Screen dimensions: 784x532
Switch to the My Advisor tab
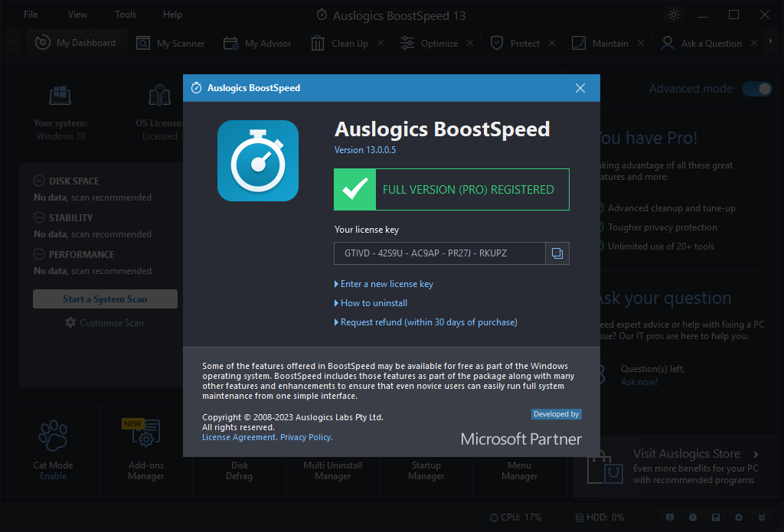(257, 44)
